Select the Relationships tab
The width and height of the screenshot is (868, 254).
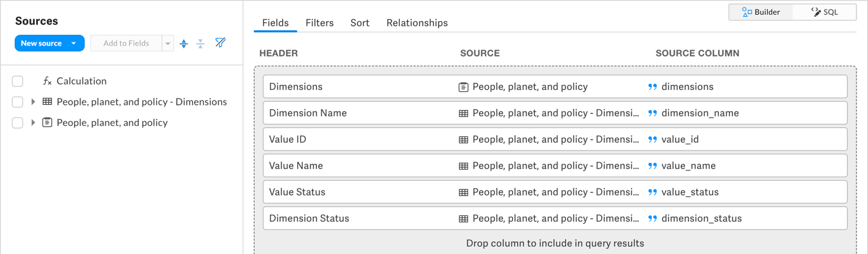(417, 23)
